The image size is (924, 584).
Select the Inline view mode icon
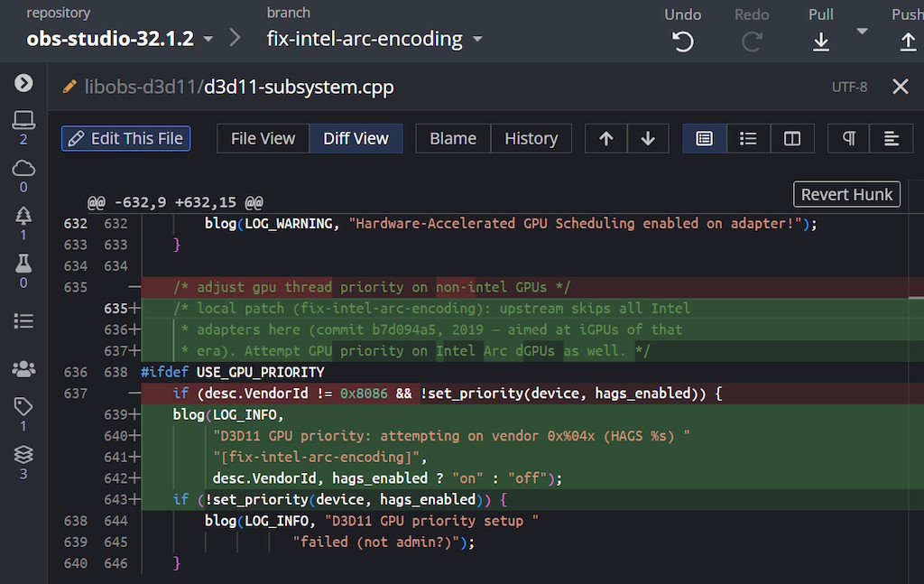click(748, 138)
